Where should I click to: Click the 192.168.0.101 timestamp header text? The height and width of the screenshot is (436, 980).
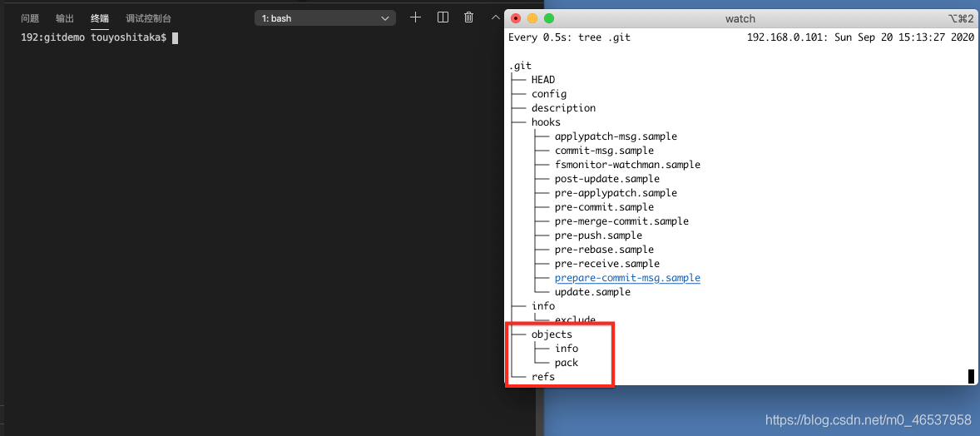click(861, 37)
